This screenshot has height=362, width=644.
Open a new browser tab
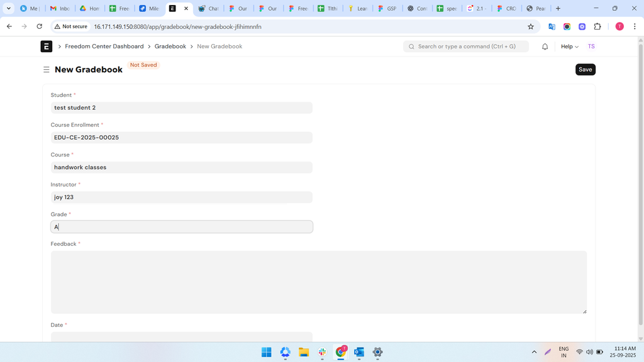point(558,9)
